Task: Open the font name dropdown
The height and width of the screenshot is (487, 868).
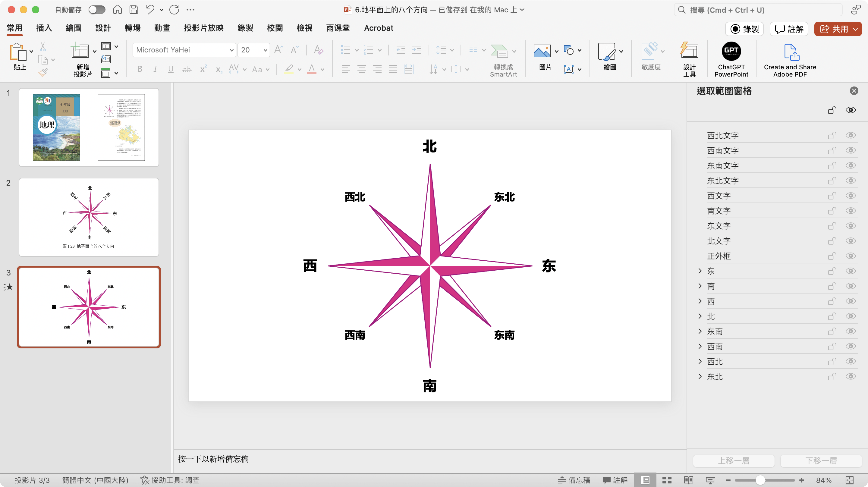Action: 231,50
